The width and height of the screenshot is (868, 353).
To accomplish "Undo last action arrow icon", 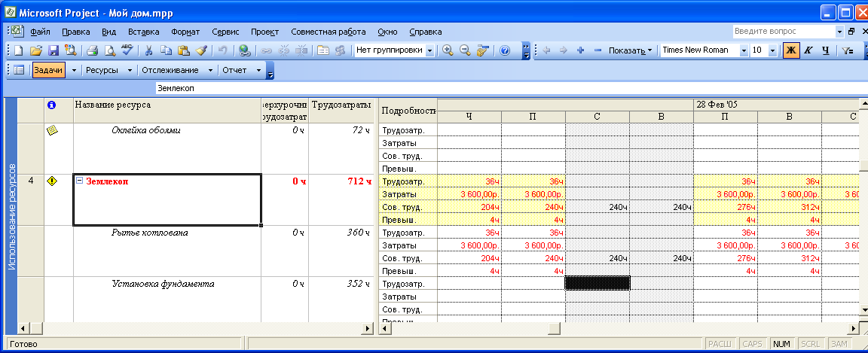I will click(222, 50).
